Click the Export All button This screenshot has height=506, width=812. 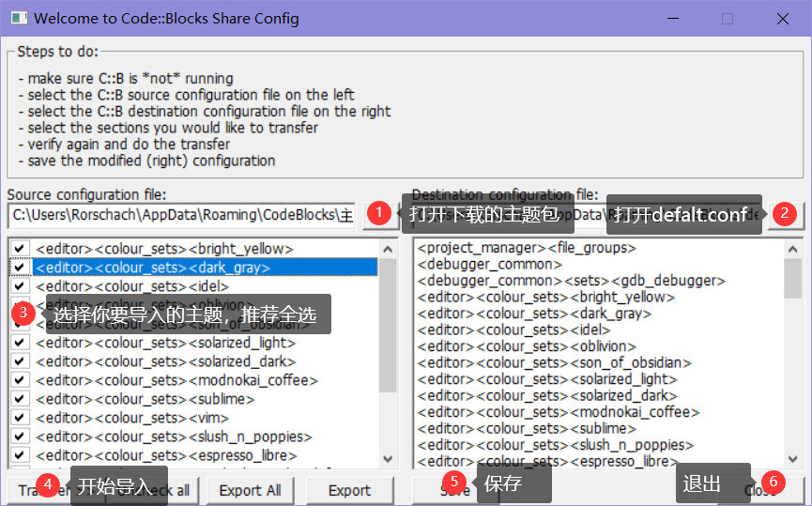point(250,490)
